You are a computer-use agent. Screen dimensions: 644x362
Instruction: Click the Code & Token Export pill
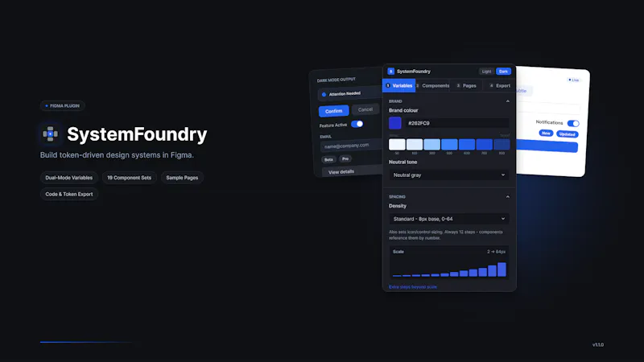pyautogui.click(x=69, y=194)
